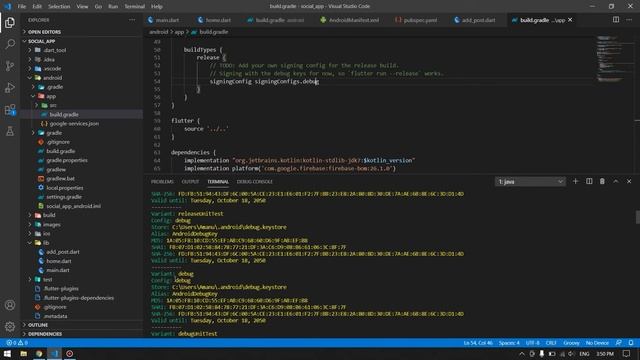Open the terminal selector dropdown 1: java

pos(530,182)
